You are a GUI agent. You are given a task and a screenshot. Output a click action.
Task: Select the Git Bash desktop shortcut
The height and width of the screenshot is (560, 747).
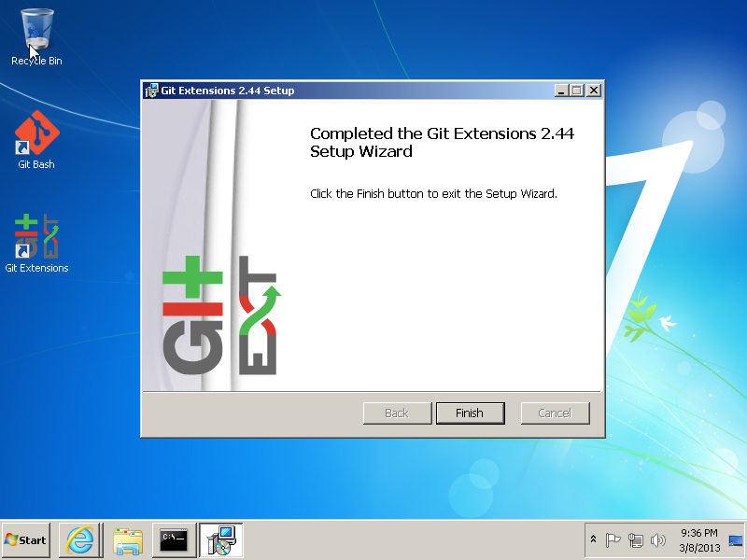pyautogui.click(x=36, y=140)
